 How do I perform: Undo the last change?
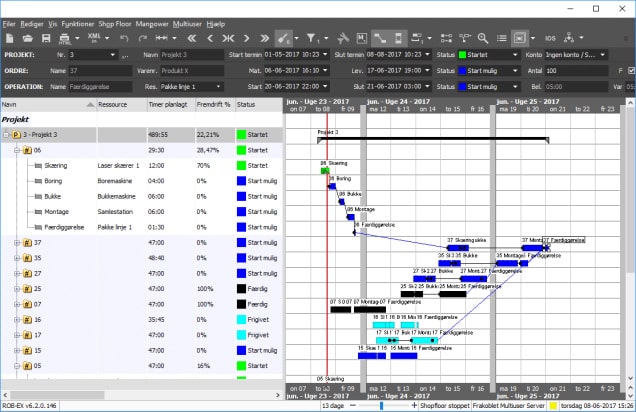tap(124, 38)
